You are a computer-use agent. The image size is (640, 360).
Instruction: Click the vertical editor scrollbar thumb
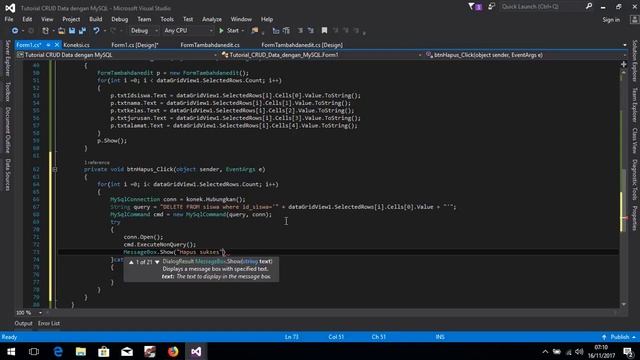click(623, 200)
